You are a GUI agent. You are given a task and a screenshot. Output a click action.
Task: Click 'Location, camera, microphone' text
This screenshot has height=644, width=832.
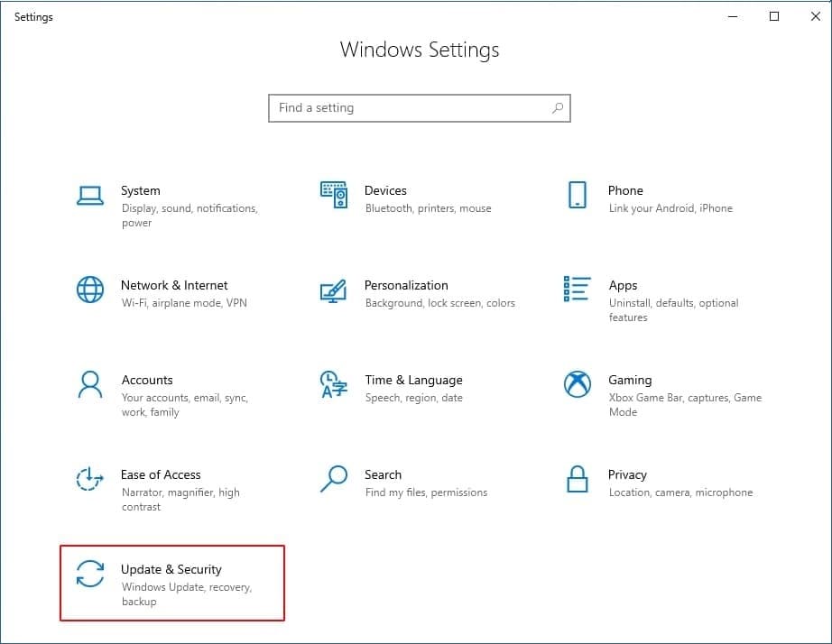coord(680,492)
